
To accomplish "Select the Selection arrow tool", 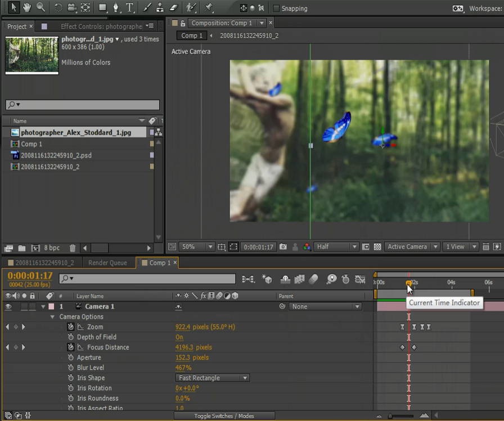I will coord(13,7).
